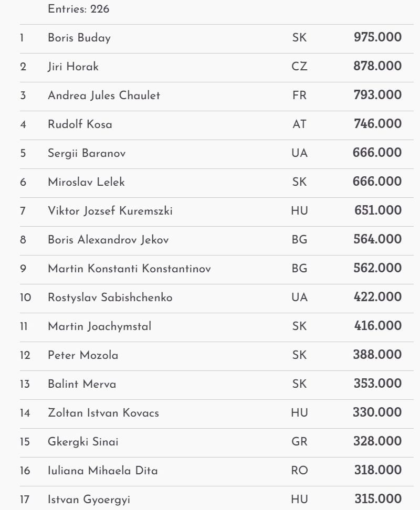
Task: Select Jiri Horak in the ranking list
Action: pyautogui.click(x=73, y=67)
